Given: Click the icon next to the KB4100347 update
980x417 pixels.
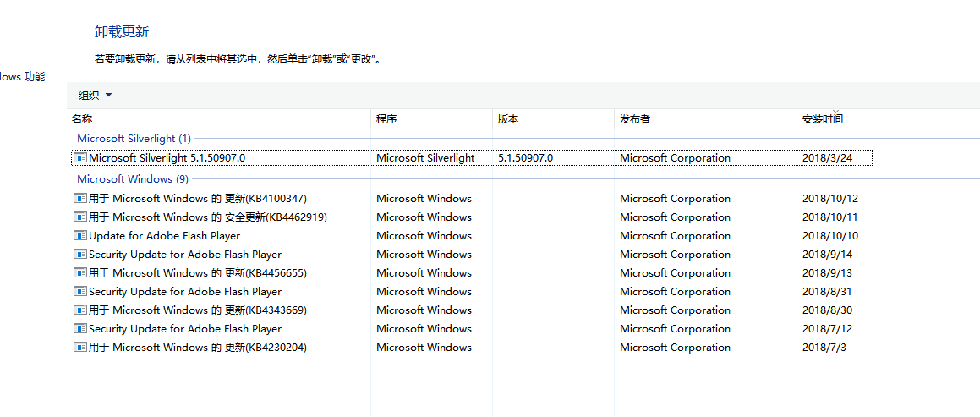Looking at the screenshot, I should tap(80, 199).
